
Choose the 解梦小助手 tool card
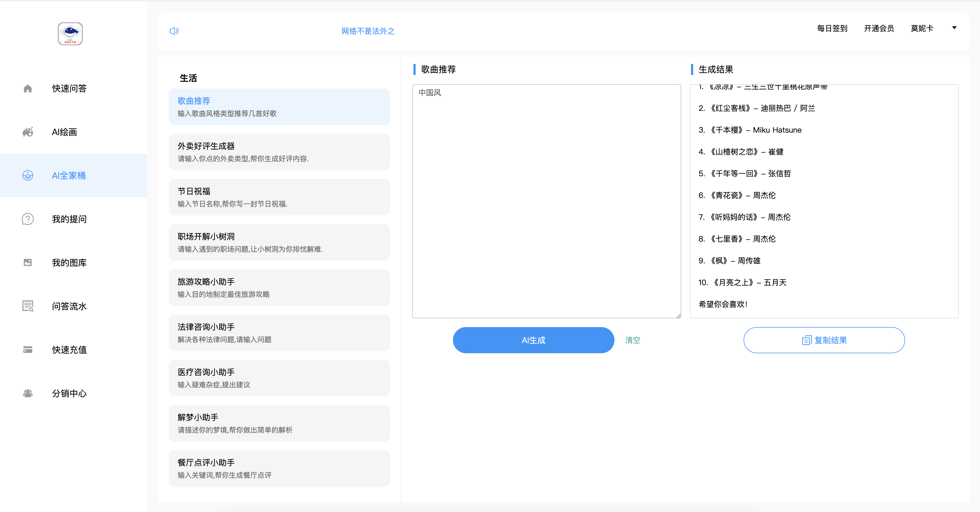279,423
